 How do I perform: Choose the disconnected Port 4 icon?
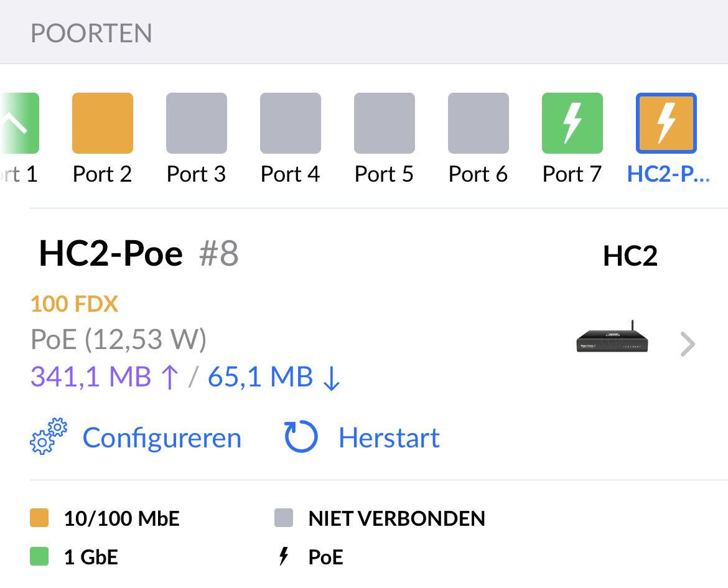point(291,123)
